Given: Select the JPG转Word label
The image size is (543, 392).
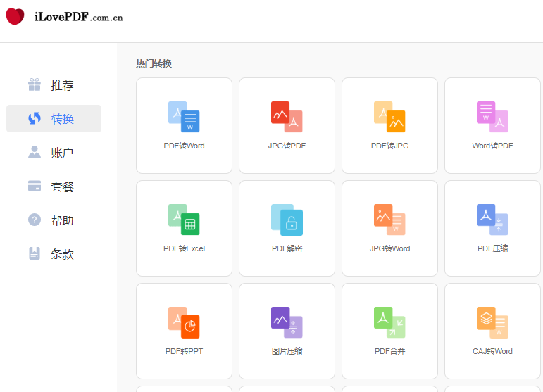Looking at the screenshot, I should pyautogui.click(x=389, y=248).
